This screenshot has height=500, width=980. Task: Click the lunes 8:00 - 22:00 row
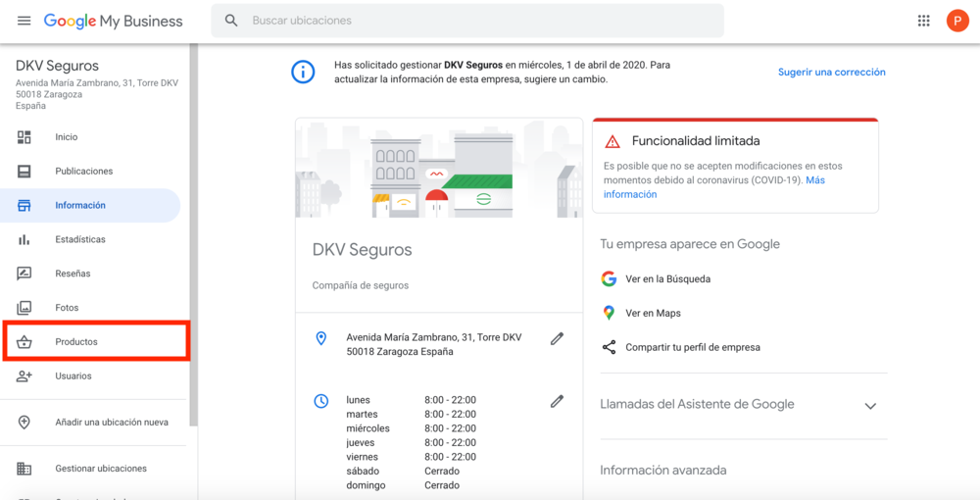point(412,400)
